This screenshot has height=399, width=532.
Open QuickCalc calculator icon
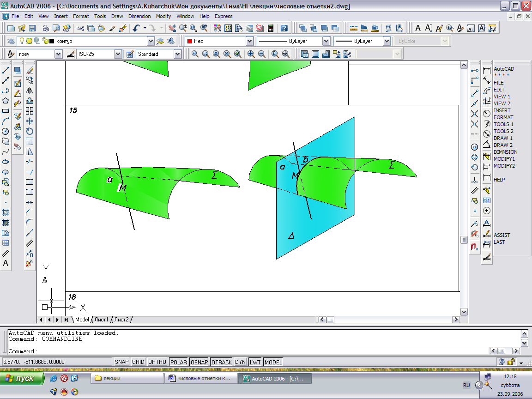(x=271, y=28)
